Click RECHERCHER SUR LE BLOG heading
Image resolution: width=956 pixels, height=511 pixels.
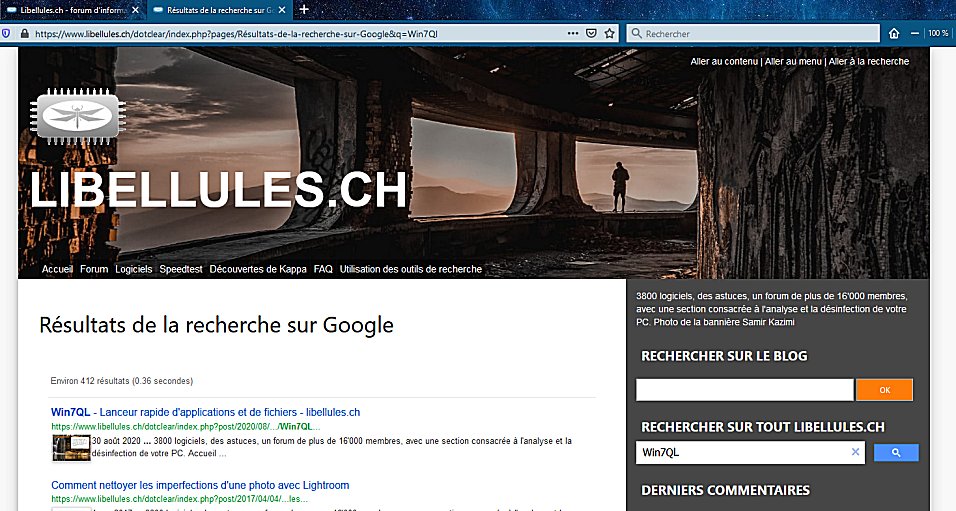point(724,356)
